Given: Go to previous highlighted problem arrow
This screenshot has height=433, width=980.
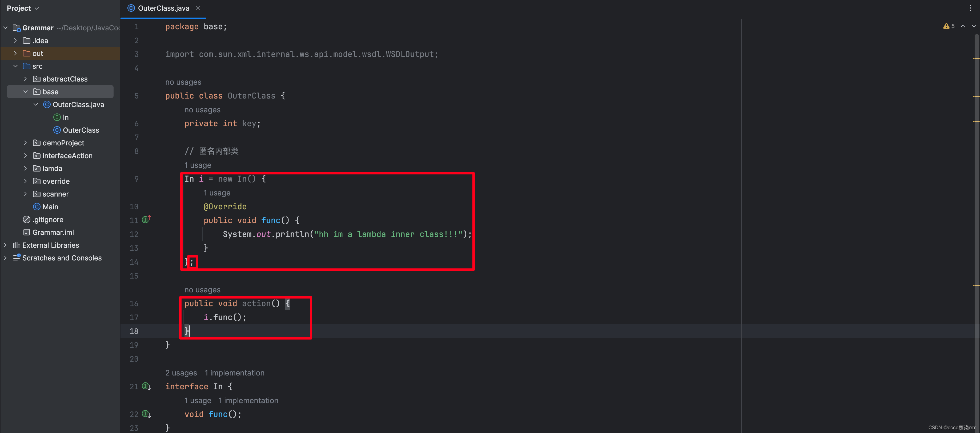Looking at the screenshot, I should [x=963, y=26].
